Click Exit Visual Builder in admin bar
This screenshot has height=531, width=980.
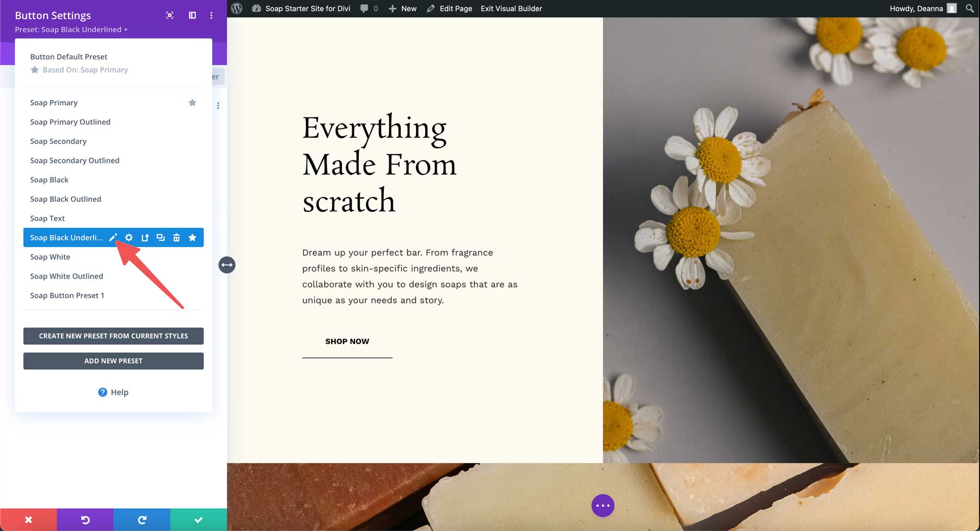511,8
